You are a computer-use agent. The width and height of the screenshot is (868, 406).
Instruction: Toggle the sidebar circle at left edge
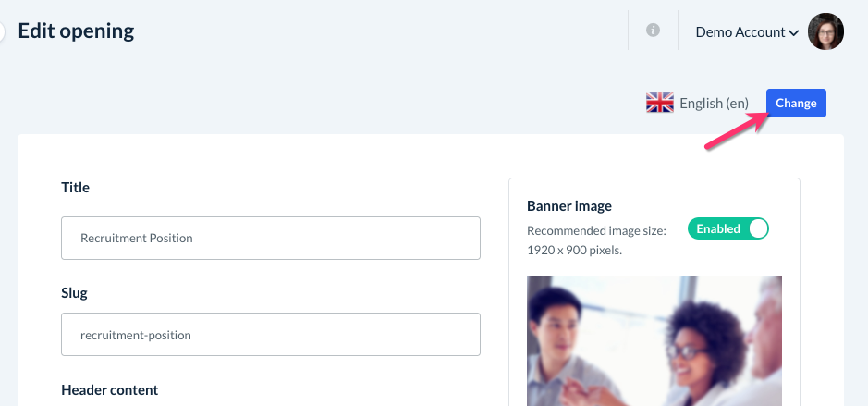(3, 31)
